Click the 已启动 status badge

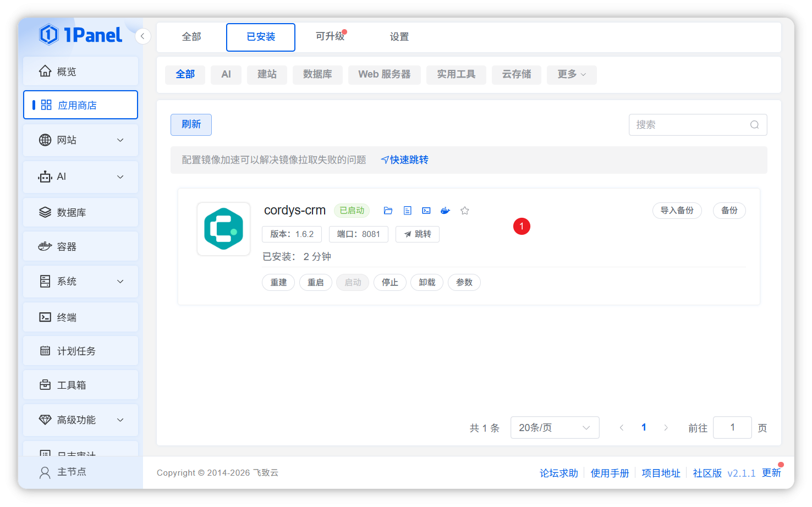click(x=352, y=211)
